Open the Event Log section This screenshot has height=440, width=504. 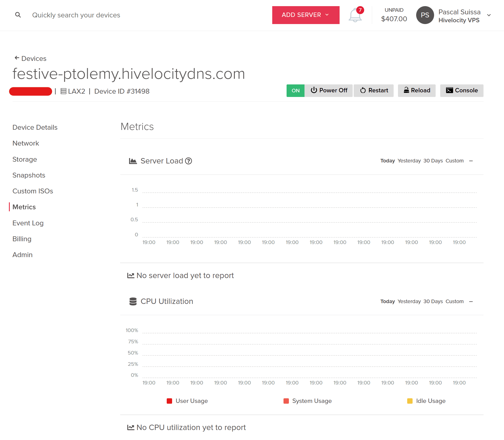[x=28, y=223]
